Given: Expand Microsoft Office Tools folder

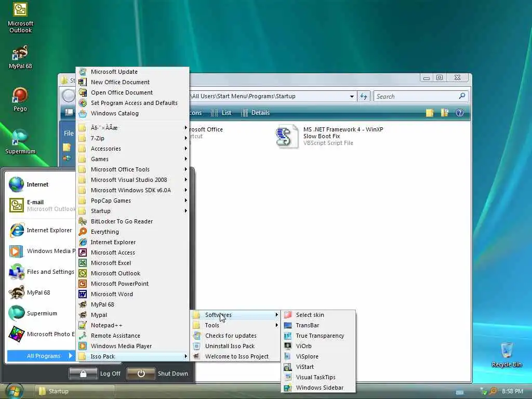Looking at the screenshot, I should (x=132, y=170).
